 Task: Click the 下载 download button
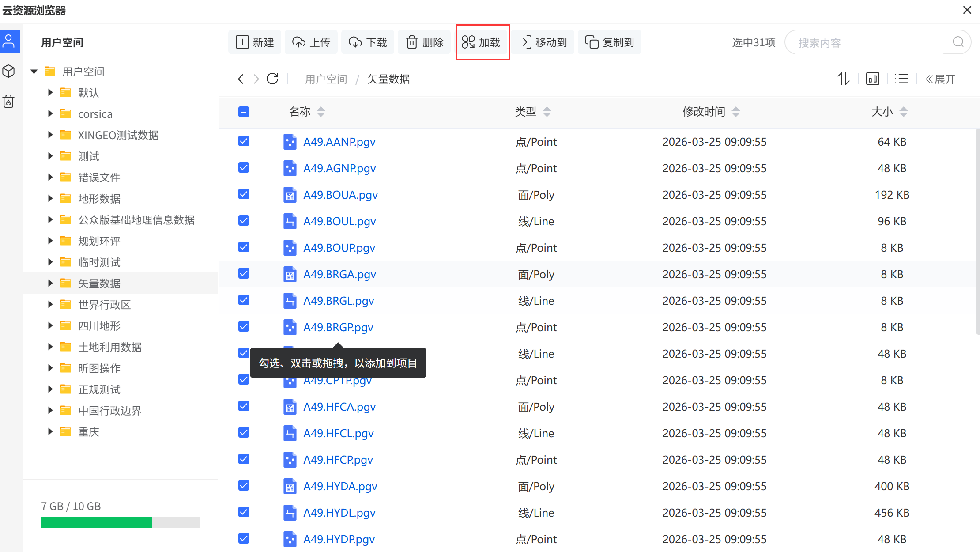tap(368, 42)
